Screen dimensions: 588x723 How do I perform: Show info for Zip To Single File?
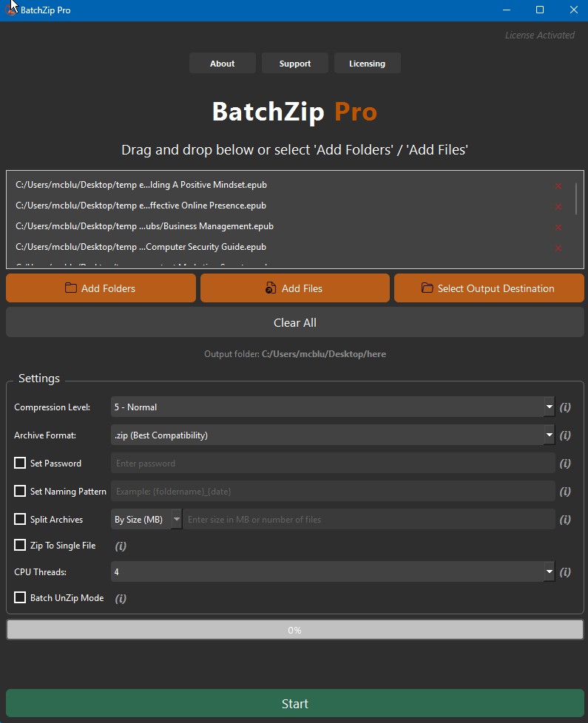121,546
